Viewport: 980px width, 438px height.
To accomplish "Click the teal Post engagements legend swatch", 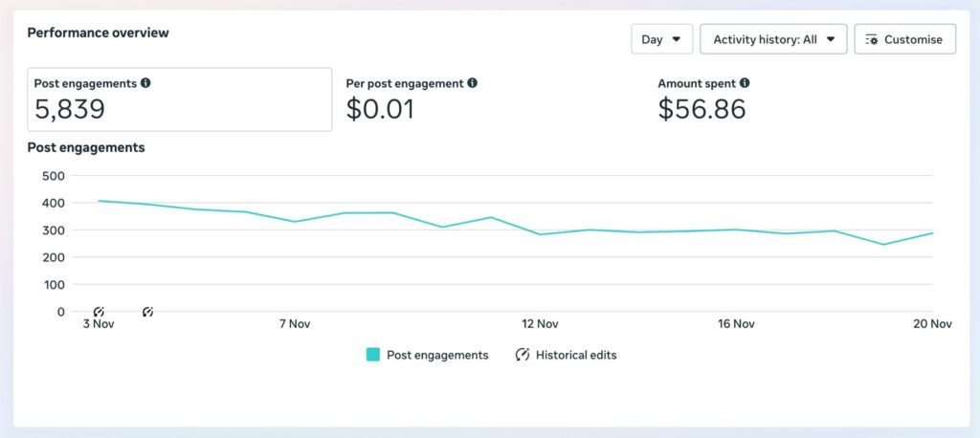I will pos(373,355).
